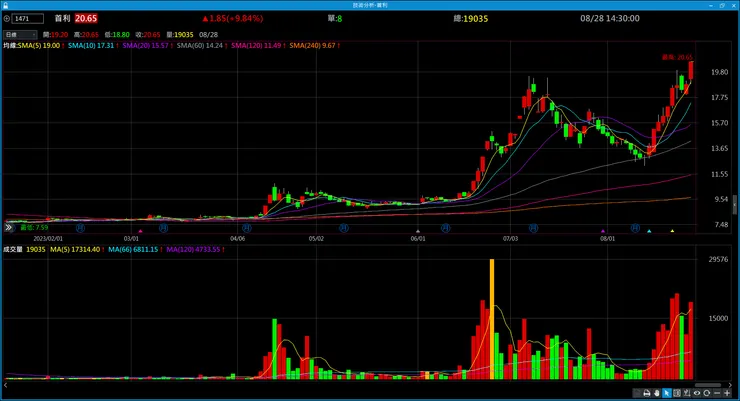Click the monthly marker icon left of 06/01
The height and width of the screenshot is (401, 740).
coord(344,228)
